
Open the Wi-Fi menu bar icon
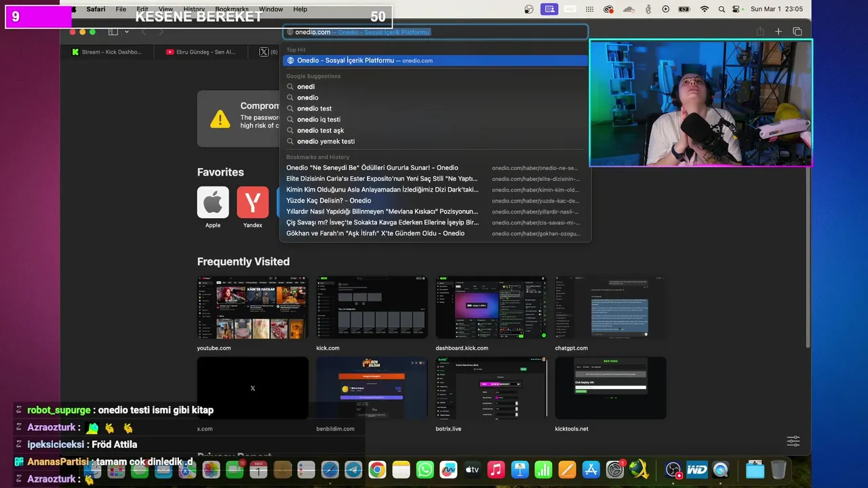(x=705, y=9)
